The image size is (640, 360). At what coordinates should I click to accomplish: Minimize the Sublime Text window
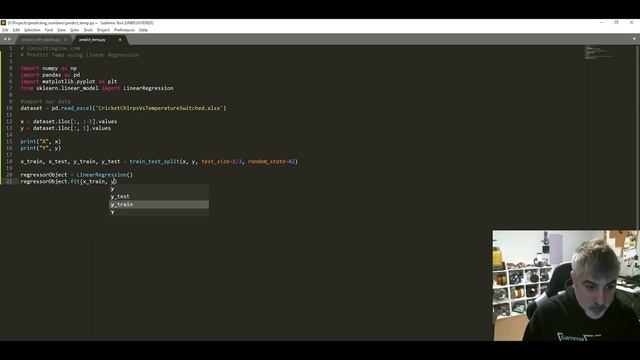pyautogui.click(x=601, y=23)
